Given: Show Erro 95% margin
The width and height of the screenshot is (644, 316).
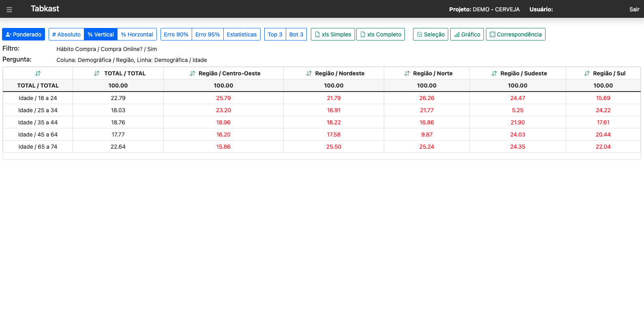Looking at the screenshot, I should pyautogui.click(x=208, y=34).
